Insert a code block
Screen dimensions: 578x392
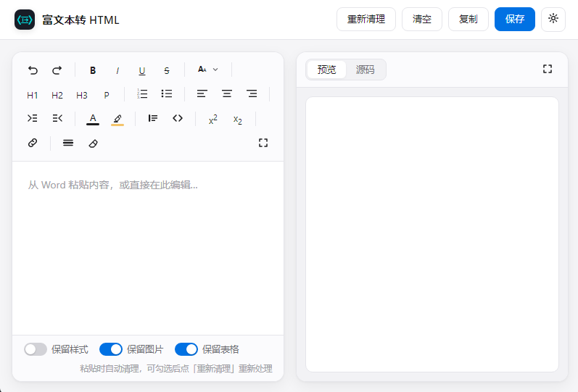[x=178, y=118]
